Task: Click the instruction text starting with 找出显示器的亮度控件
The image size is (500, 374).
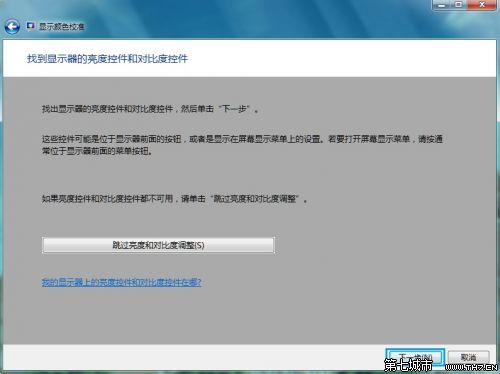Action: click(150, 109)
